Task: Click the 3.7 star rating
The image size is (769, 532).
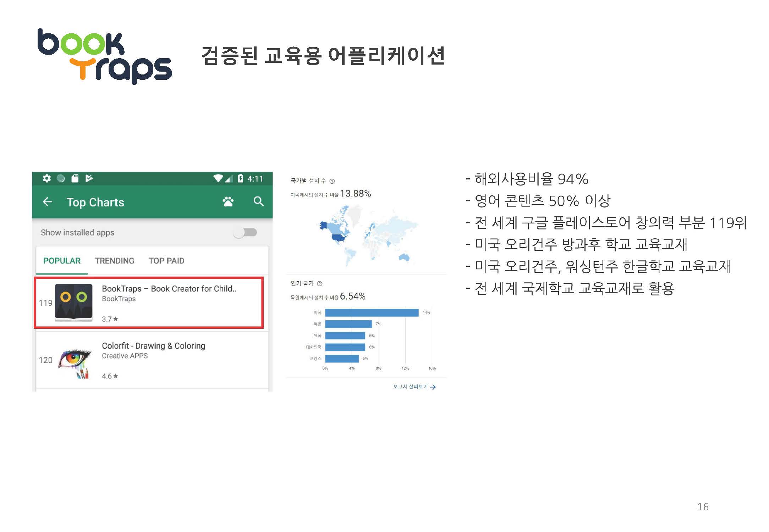Action: pyautogui.click(x=110, y=319)
